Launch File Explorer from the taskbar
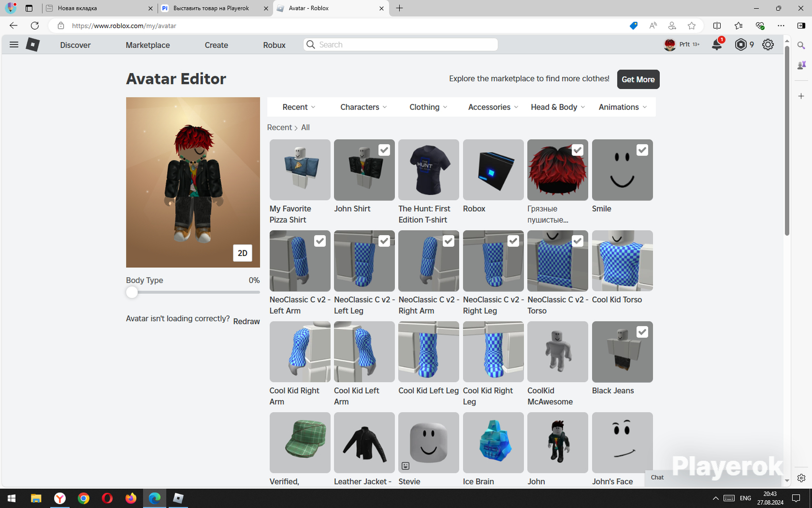The height and width of the screenshot is (508, 812). pyautogui.click(x=36, y=498)
